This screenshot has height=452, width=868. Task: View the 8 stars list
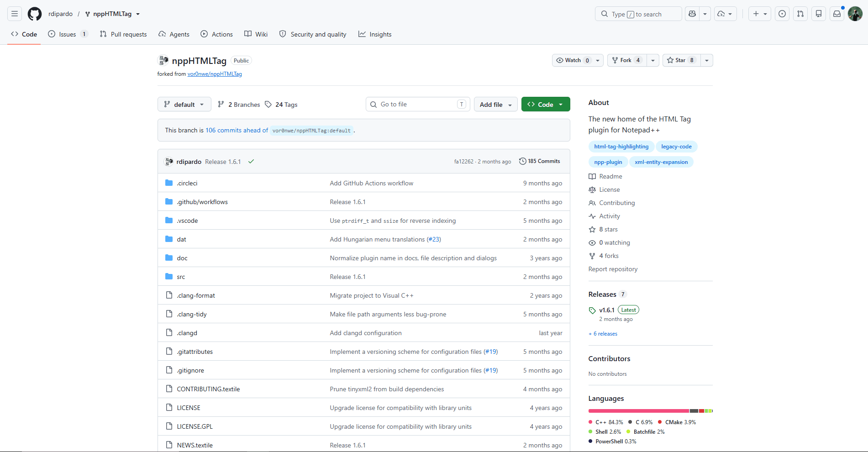603,229
